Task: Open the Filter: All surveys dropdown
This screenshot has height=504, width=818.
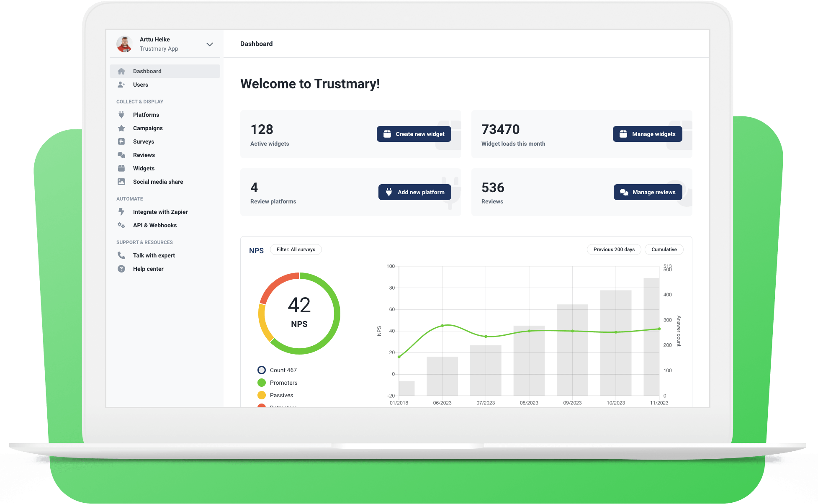Action: click(x=296, y=249)
